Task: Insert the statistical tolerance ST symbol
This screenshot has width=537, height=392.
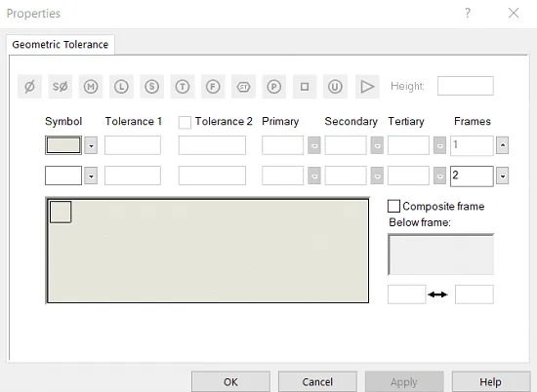Action: tap(243, 87)
